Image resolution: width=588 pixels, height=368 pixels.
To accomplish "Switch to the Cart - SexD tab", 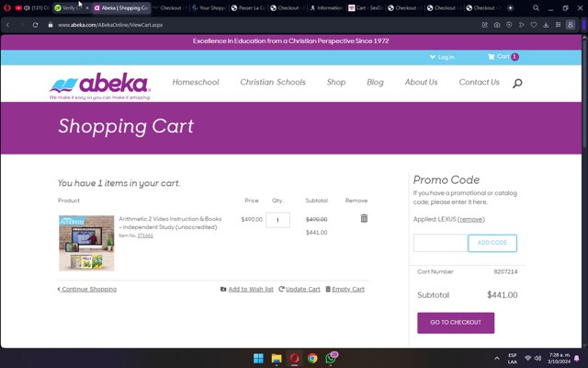I will (x=366, y=8).
